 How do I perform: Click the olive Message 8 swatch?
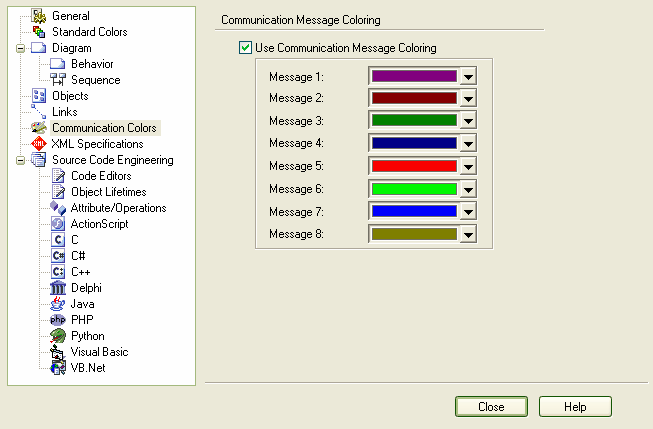[x=414, y=234]
